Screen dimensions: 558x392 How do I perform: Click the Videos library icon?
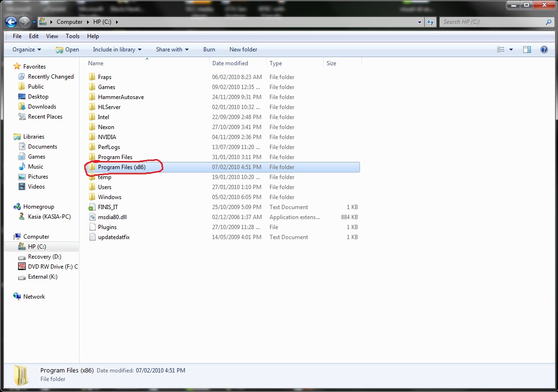22,187
